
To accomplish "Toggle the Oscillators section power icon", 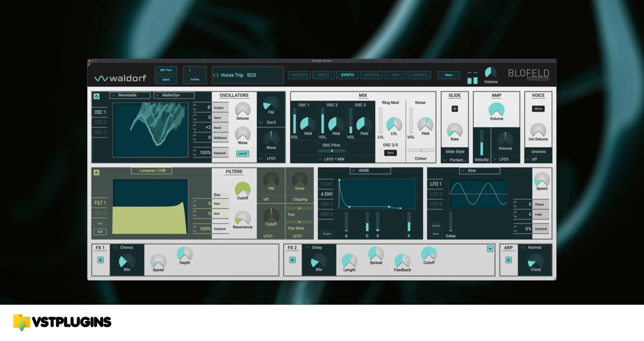I will click(97, 96).
